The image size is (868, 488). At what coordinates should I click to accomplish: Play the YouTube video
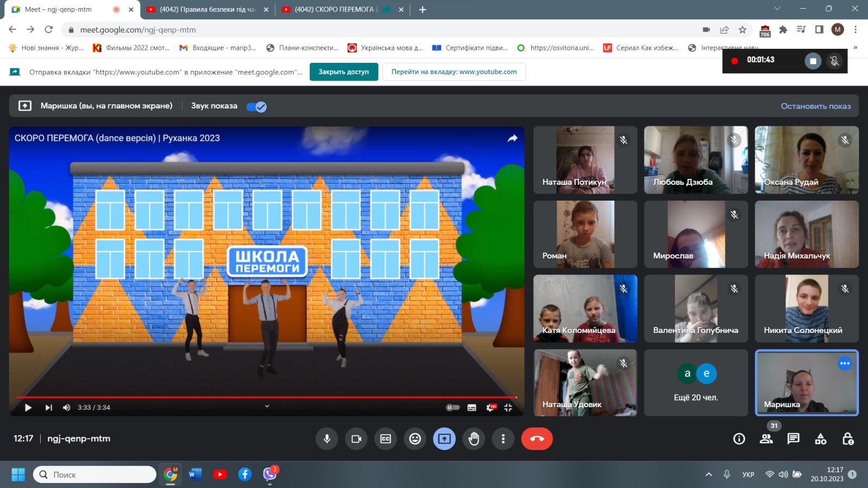coord(28,408)
